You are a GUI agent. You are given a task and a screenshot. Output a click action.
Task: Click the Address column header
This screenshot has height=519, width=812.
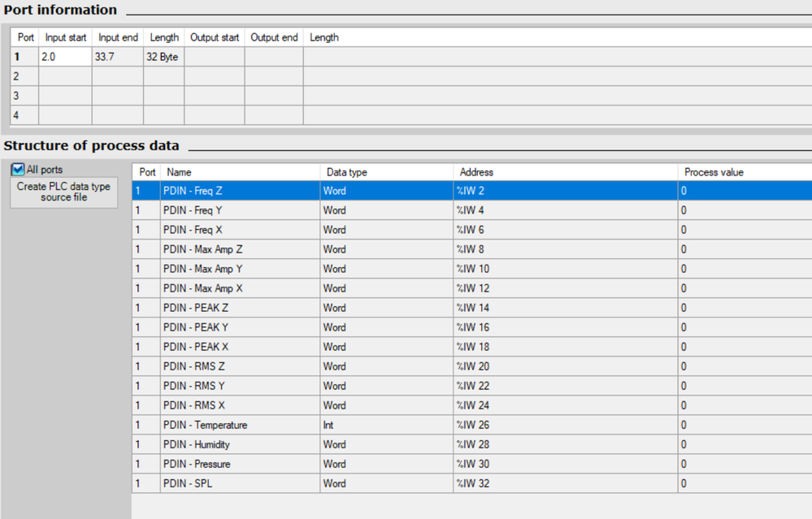pyautogui.click(x=566, y=172)
